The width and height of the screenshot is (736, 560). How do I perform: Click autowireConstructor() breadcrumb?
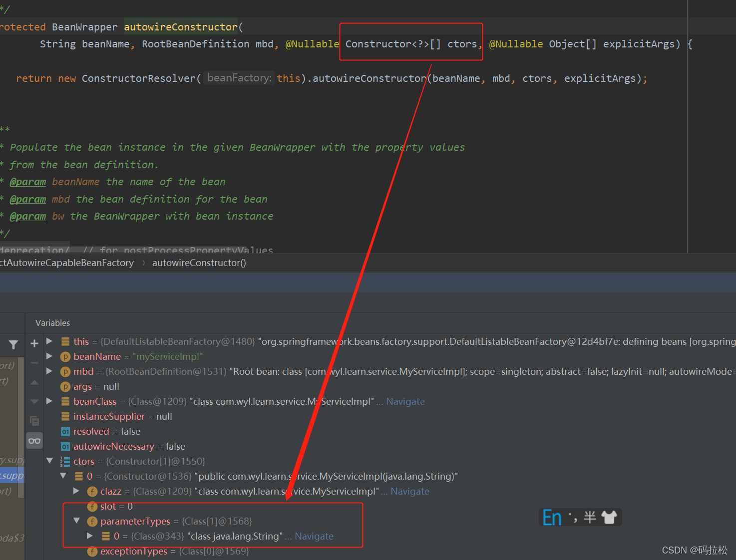click(199, 263)
